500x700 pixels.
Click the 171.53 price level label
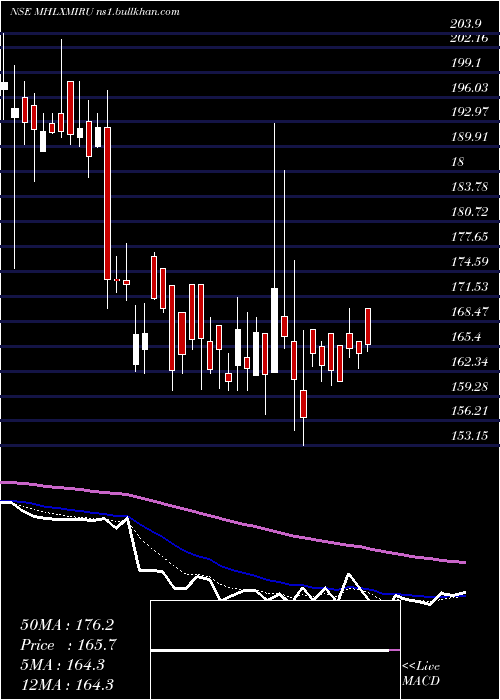coord(468,287)
